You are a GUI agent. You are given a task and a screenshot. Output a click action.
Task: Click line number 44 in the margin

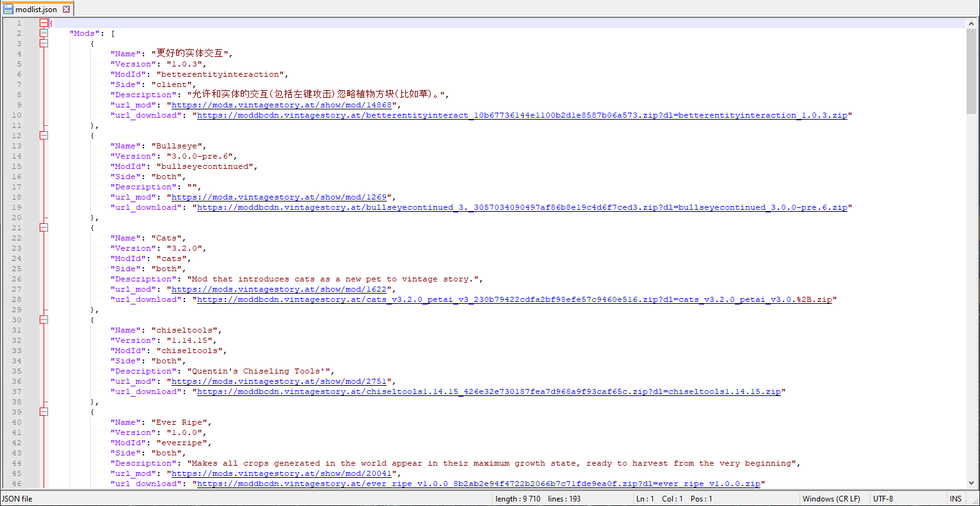pyautogui.click(x=17, y=463)
